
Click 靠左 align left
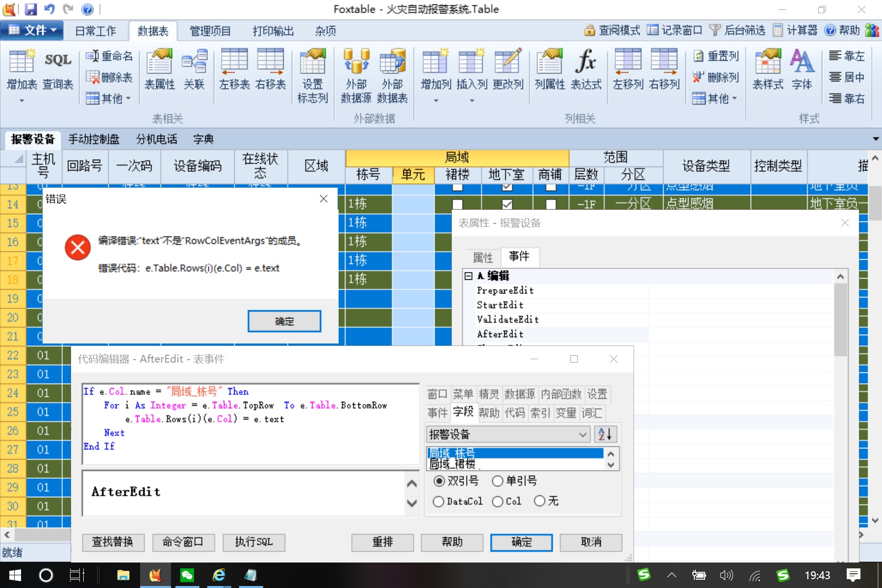pos(847,56)
